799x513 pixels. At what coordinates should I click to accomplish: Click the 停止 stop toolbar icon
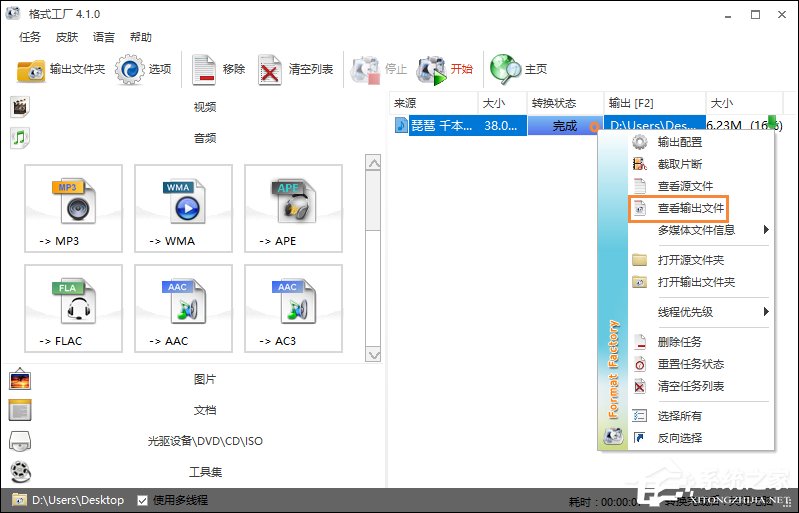365,70
